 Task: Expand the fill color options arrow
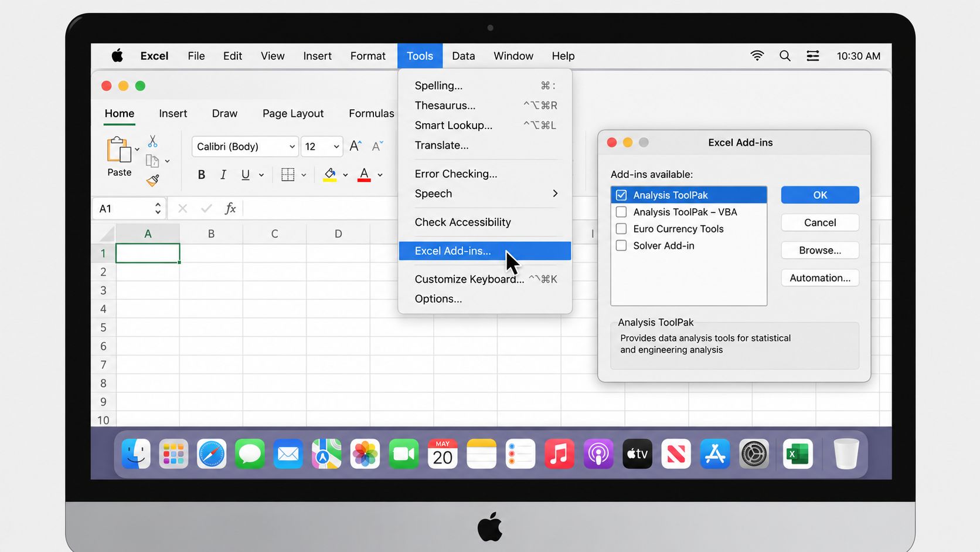pyautogui.click(x=345, y=175)
